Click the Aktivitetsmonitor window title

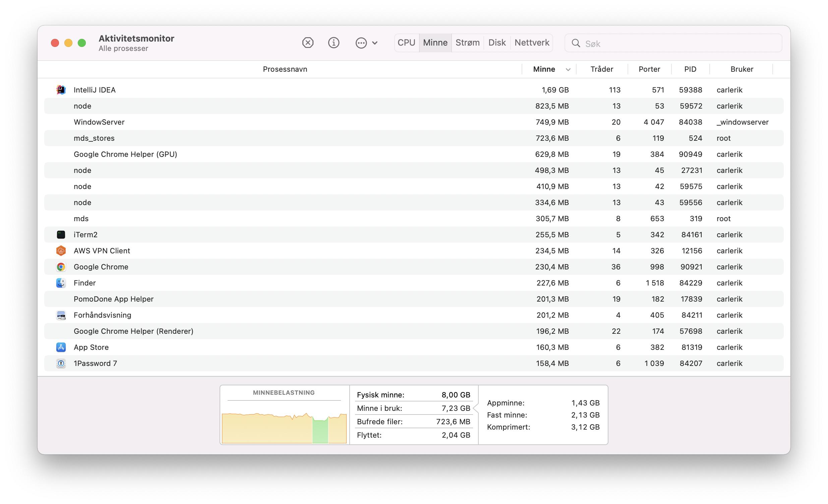[x=136, y=38]
